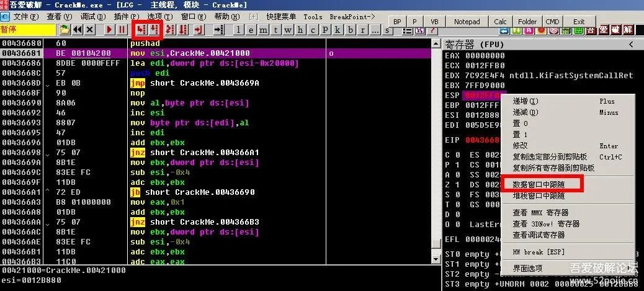644x291 pixels.
Task: Select 递减 (Minus) from the context menu
Action: point(568,112)
